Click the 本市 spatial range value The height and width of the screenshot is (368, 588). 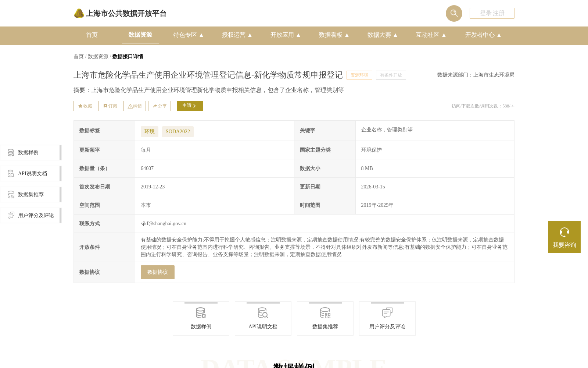tap(146, 205)
